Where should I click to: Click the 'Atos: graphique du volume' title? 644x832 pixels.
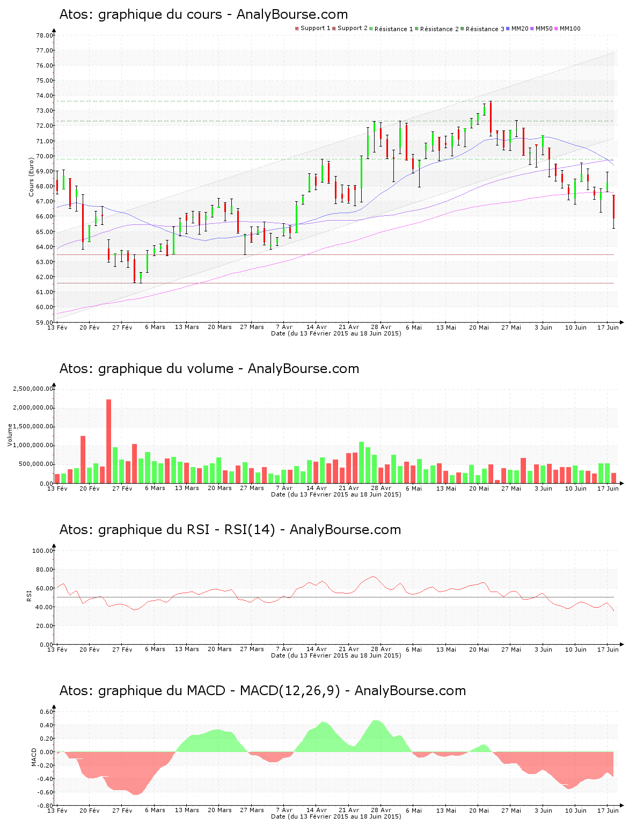(209, 369)
